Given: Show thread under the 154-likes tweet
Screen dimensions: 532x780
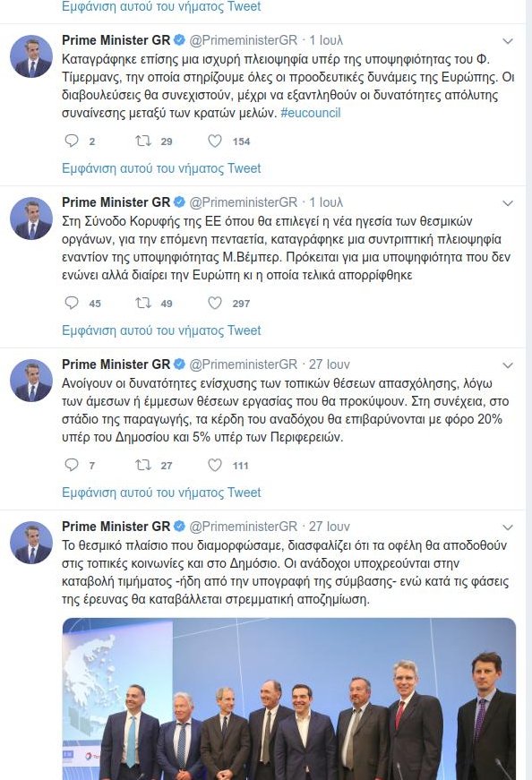Looking at the screenshot, I should click(x=161, y=168).
